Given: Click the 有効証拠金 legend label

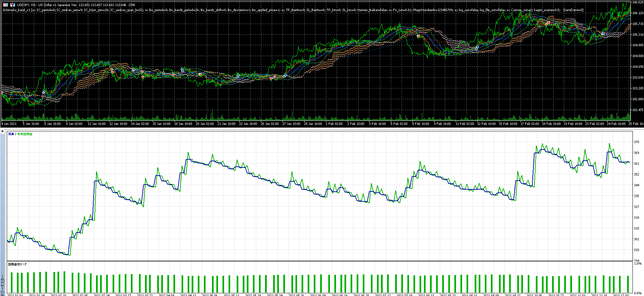Looking at the screenshot, I should point(25,134).
